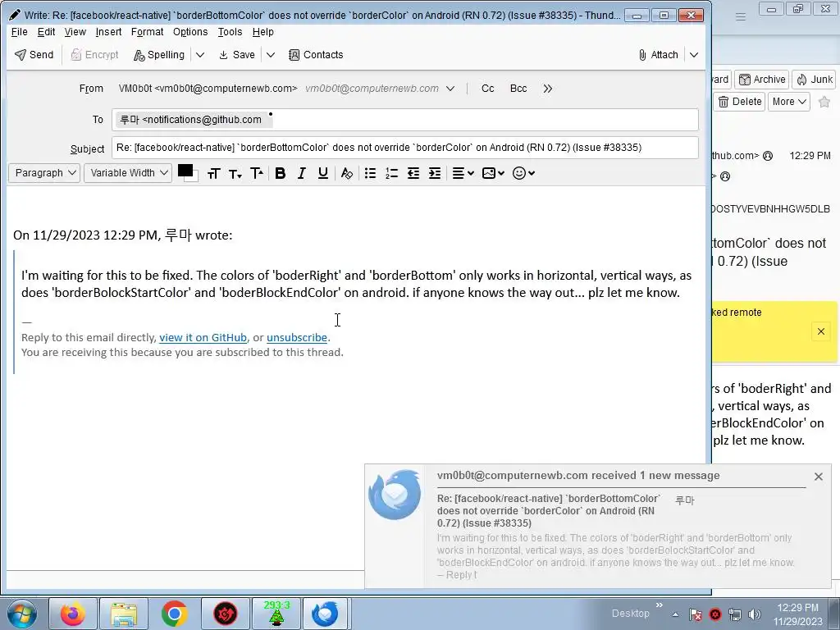Open the Contacts sidebar
Image resolution: width=840 pixels, height=630 pixels.
pos(316,55)
